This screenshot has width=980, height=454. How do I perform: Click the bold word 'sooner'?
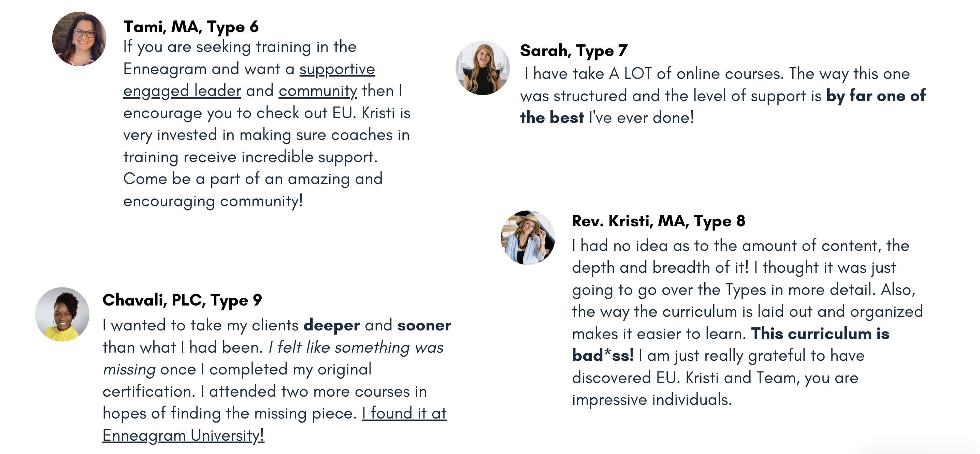[424, 326]
